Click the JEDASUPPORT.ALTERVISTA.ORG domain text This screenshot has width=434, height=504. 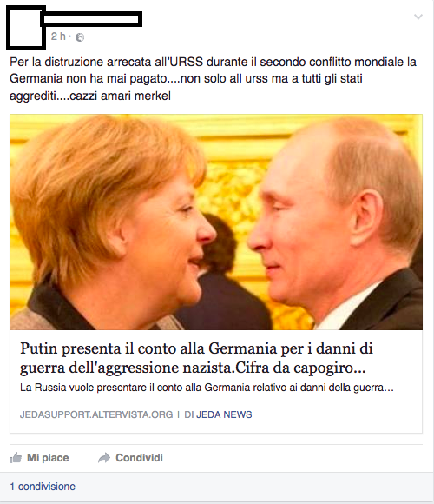tap(96, 414)
